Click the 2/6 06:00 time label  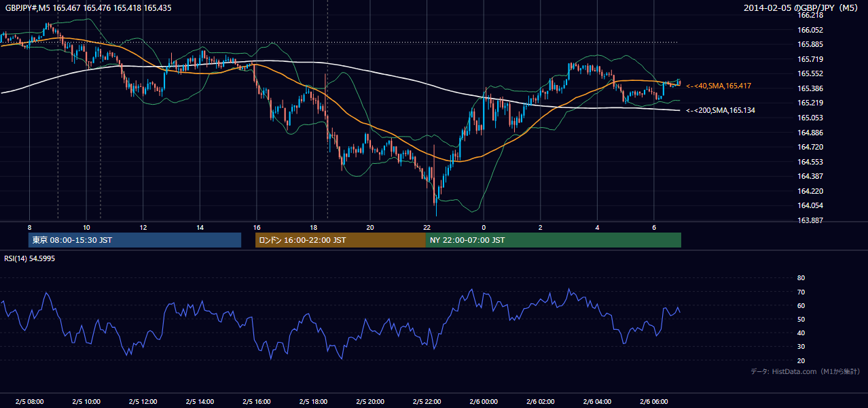pyautogui.click(x=654, y=402)
